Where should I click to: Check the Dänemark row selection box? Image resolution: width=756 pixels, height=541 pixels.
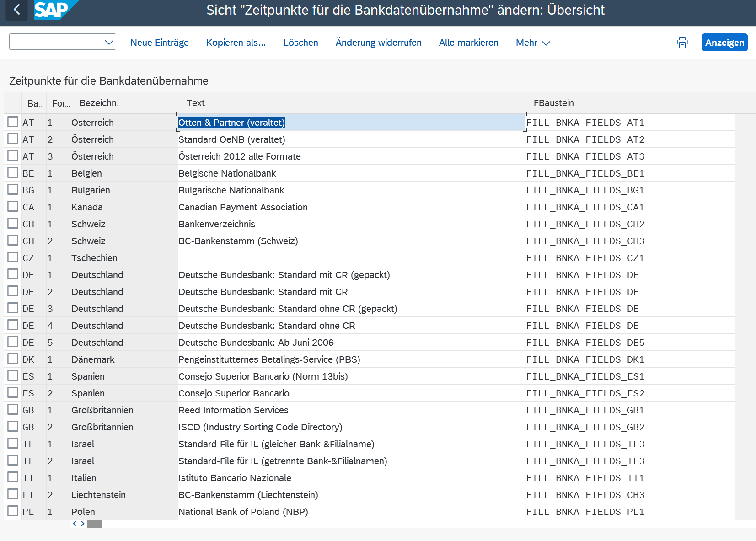(13, 359)
